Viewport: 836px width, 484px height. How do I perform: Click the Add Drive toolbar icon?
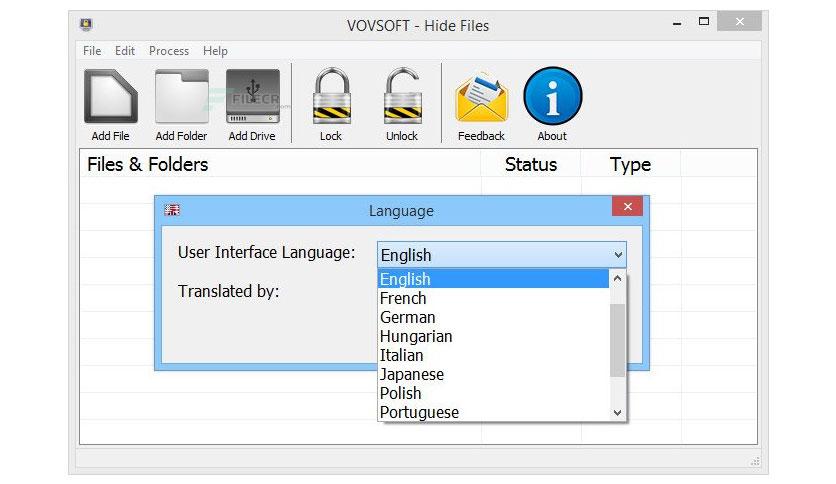(x=252, y=96)
